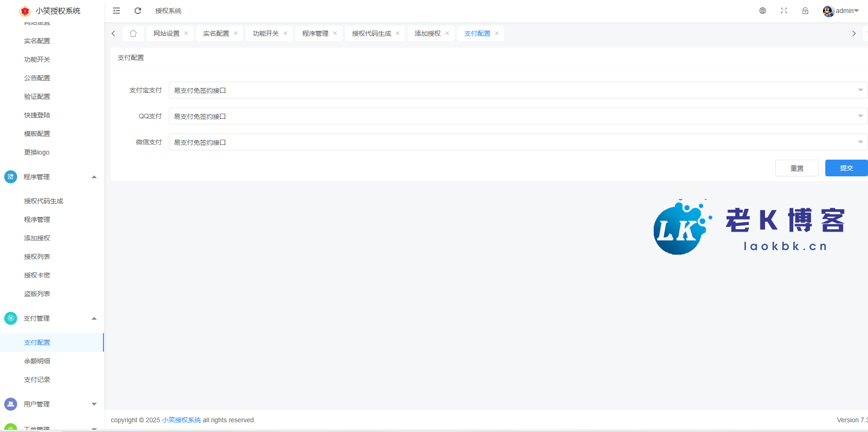Click the 授权系统 header text

168,11
